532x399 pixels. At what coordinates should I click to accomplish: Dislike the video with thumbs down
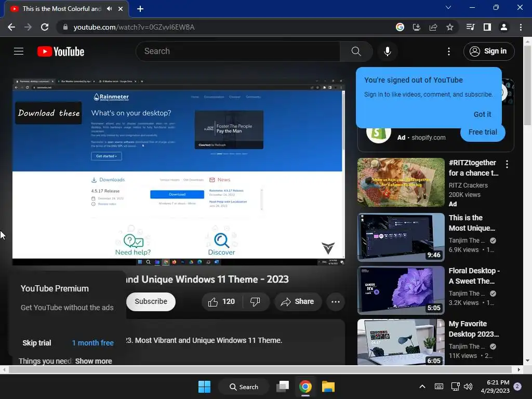pos(255,302)
